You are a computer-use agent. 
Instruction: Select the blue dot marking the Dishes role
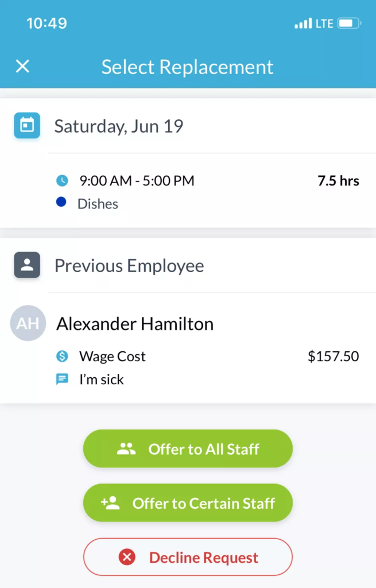(61, 202)
